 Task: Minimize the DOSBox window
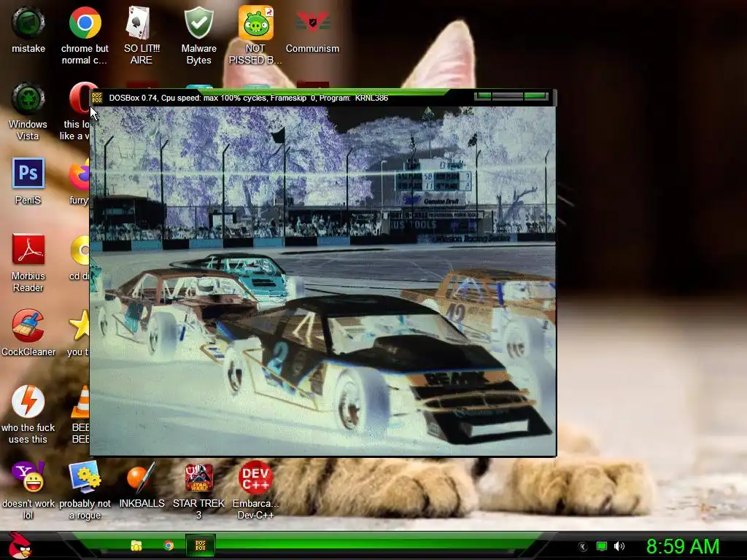coord(483,96)
